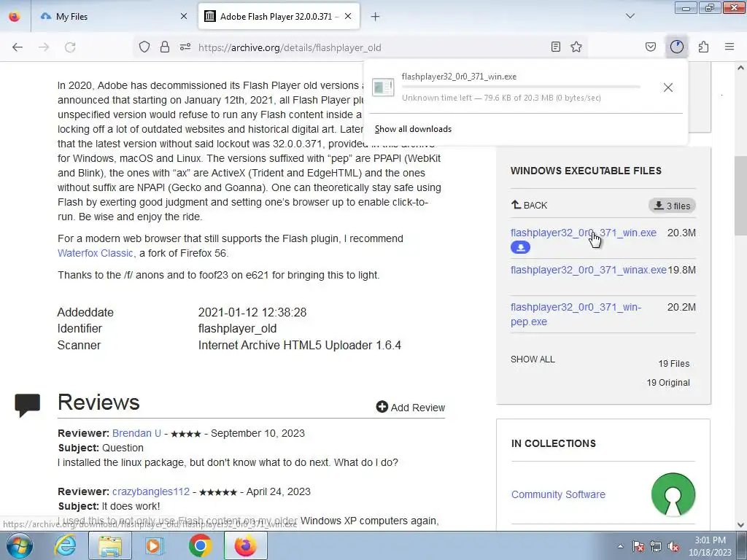Click the Addeddate value 2021-01-12 12:38:28
The image size is (747, 560).
(x=252, y=312)
